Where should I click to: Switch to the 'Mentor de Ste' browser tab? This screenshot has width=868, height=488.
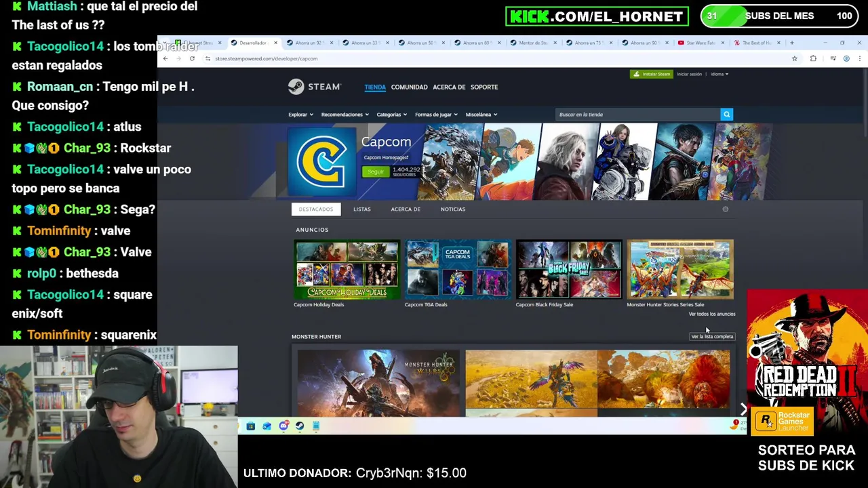click(x=534, y=43)
